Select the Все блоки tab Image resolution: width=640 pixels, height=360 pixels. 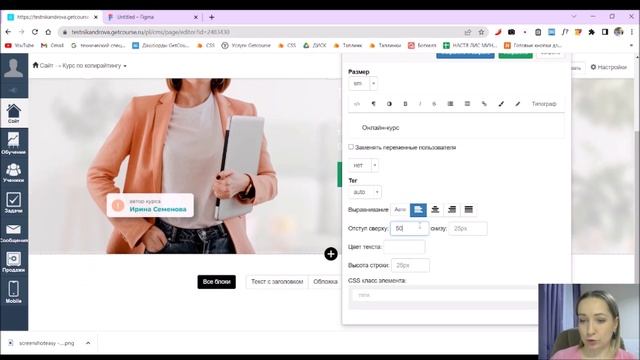[x=217, y=282]
